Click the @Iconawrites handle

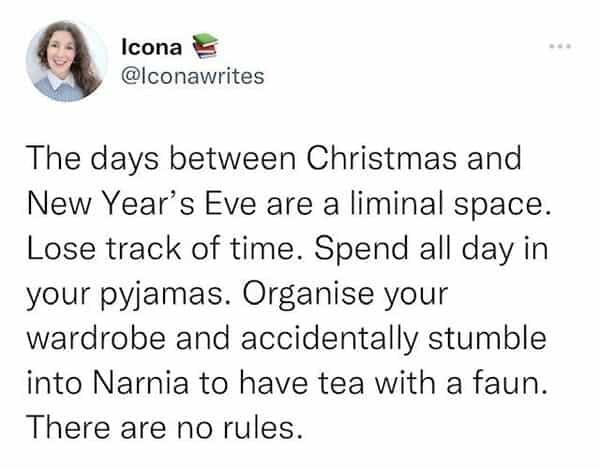(x=191, y=75)
